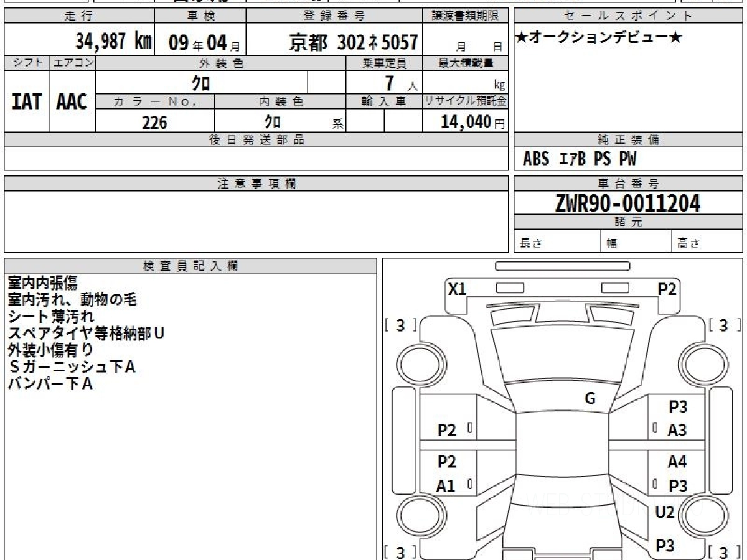Click the 7人 seating capacity value
This screenshot has height=560, width=747.
pos(401,83)
